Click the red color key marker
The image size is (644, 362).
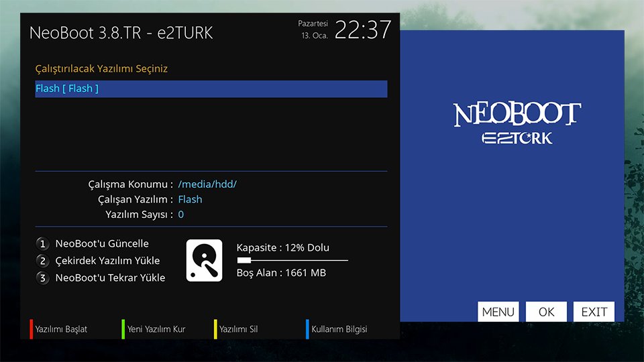(x=32, y=329)
